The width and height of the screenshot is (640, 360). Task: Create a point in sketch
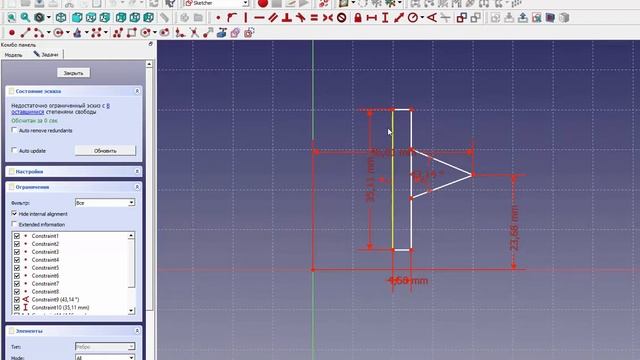pyautogui.click(x=12, y=33)
